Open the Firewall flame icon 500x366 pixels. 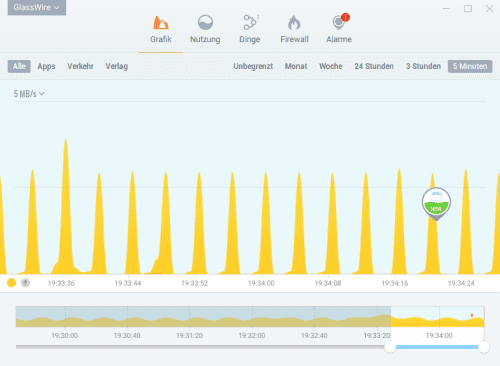294,23
